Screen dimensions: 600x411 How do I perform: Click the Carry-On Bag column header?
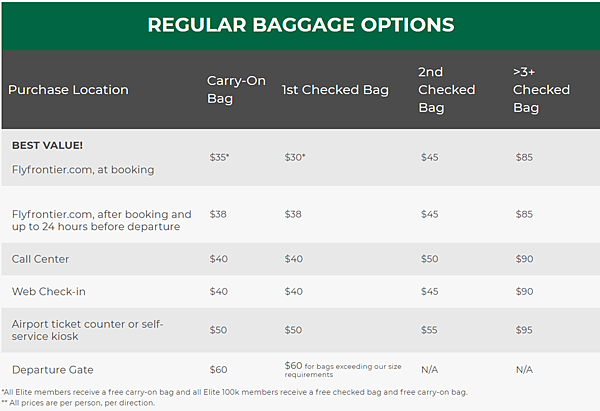coord(236,90)
